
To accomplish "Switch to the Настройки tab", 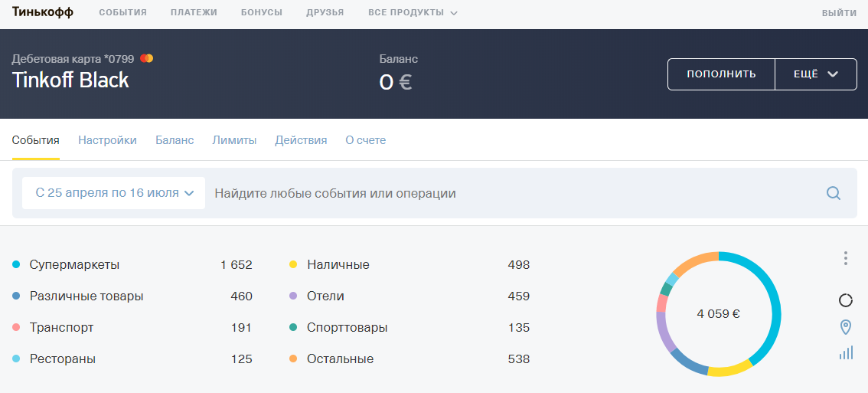I will [107, 141].
